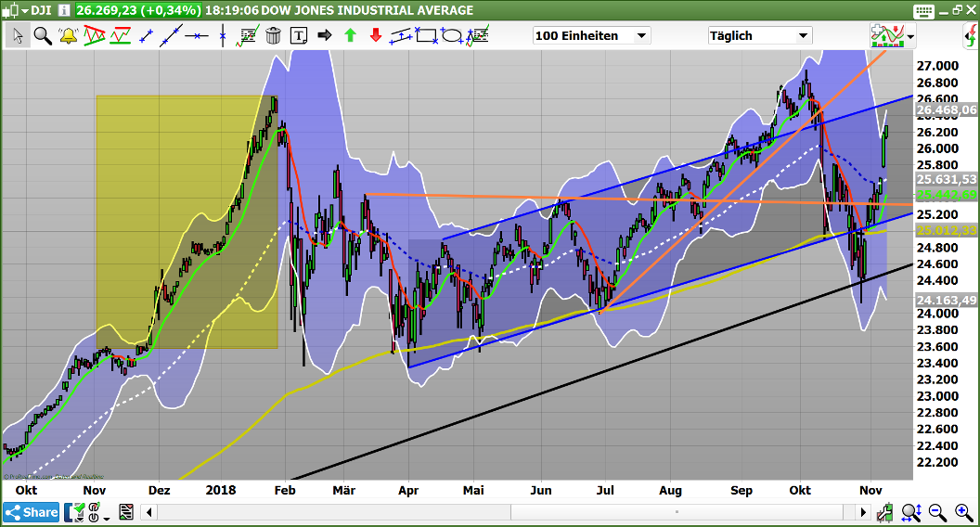Zoom in the chart horizontally
Screen dimensions: 980x527
963,513
